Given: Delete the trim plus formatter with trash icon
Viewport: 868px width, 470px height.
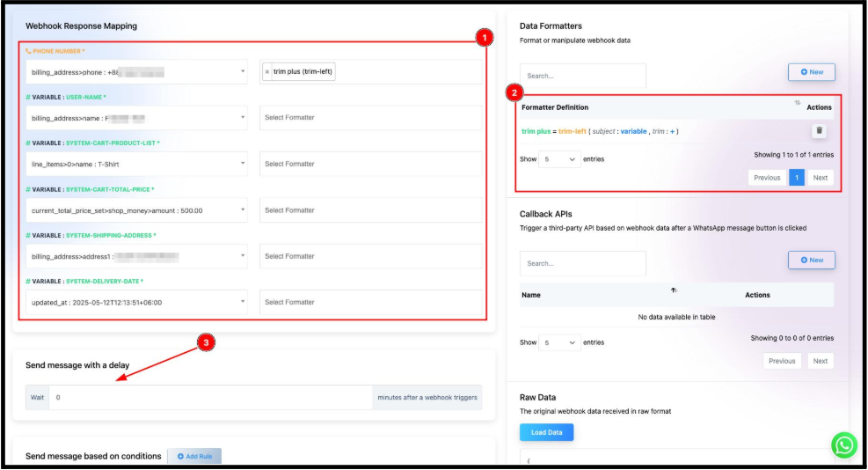Looking at the screenshot, I should [819, 131].
